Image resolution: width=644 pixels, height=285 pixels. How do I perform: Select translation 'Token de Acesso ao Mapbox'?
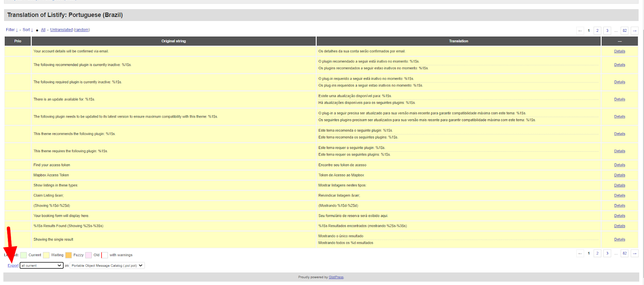341,175
